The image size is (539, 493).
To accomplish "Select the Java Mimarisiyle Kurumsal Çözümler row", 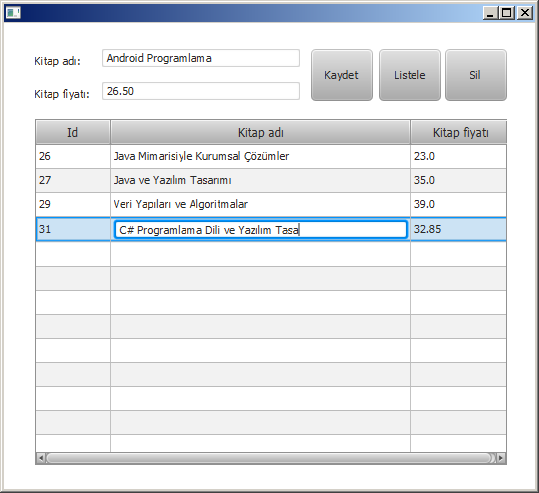I will pos(271,156).
